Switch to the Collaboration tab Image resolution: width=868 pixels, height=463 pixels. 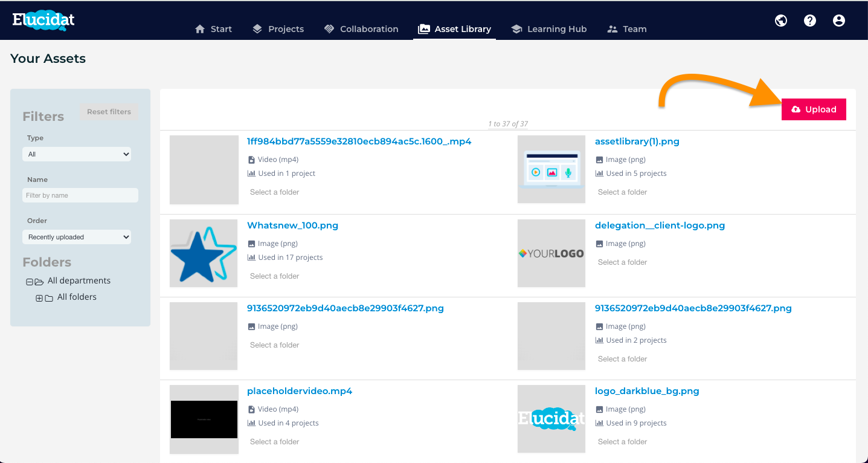(361, 29)
